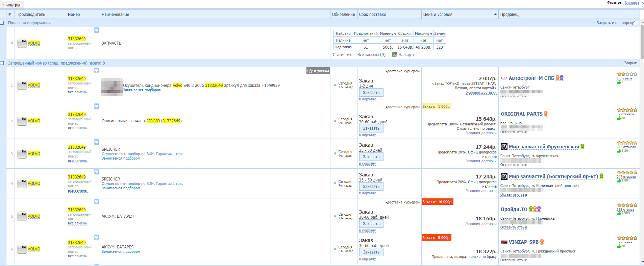This screenshot has height=266, width=644.
Task: Click the price 18 322р.
Action: point(486,251)
